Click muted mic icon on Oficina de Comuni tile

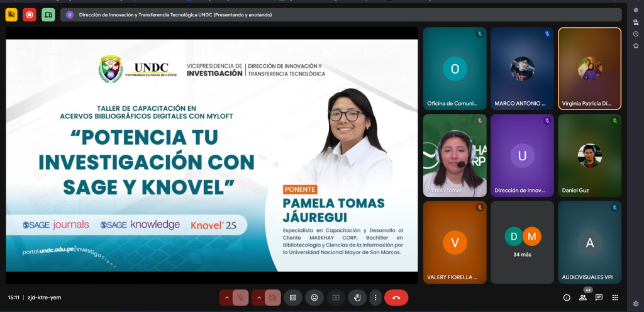480,34
